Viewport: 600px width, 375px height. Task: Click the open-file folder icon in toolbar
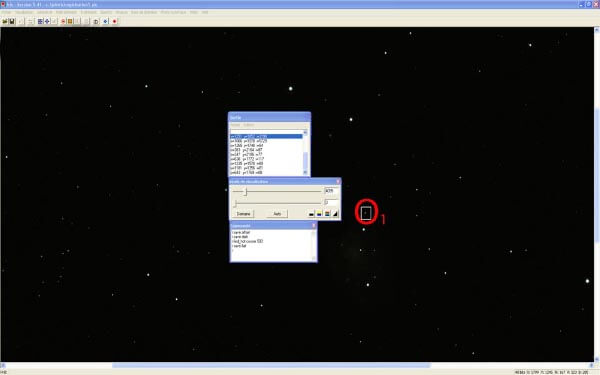pyautogui.click(x=5, y=21)
